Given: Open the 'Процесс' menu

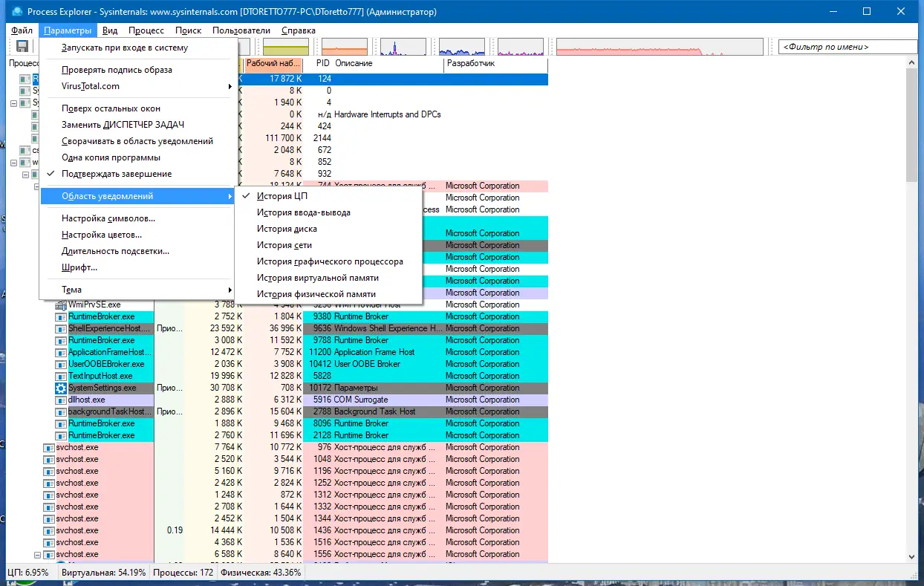Looking at the screenshot, I should click(146, 30).
